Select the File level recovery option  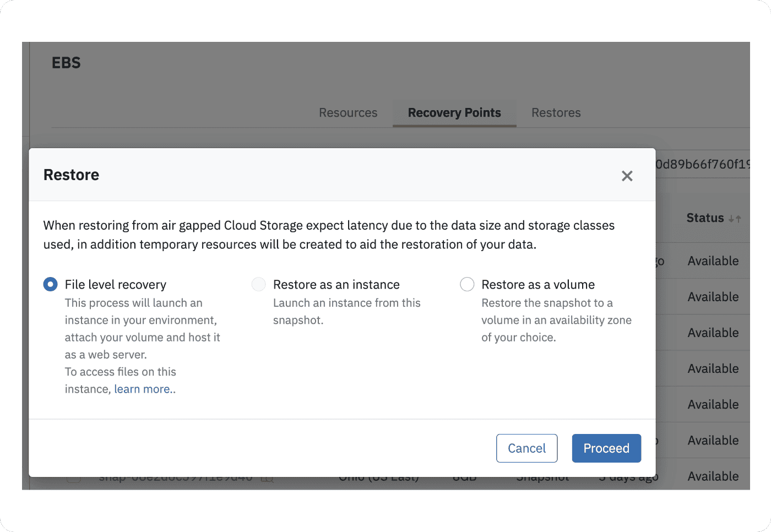[x=51, y=284]
